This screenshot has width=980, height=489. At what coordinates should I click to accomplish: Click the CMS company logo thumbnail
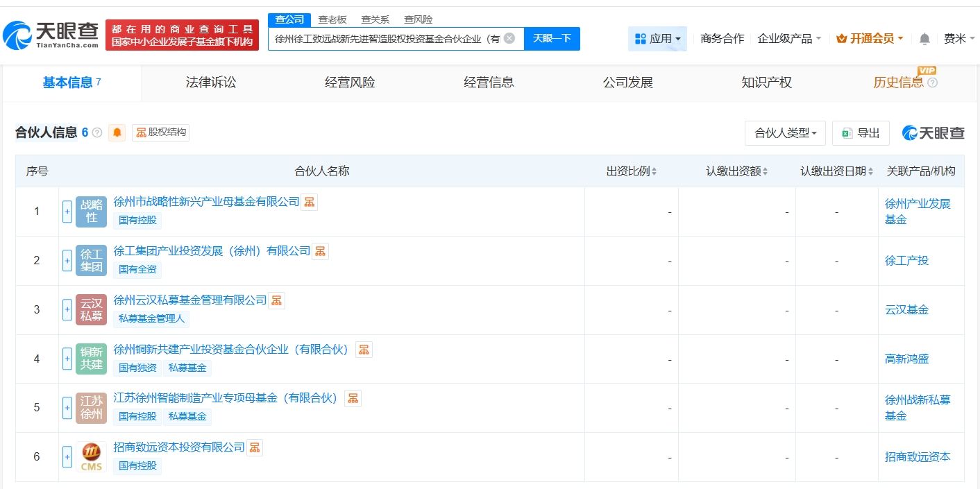tap(92, 457)
